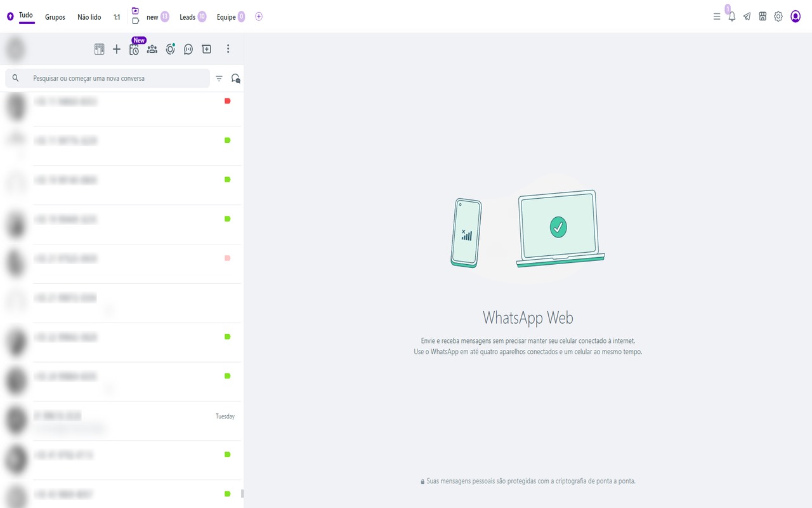This screenshot has height=508, width=812.
Task: Click the chat list scrollbar thumb
Action: [242, 493]
